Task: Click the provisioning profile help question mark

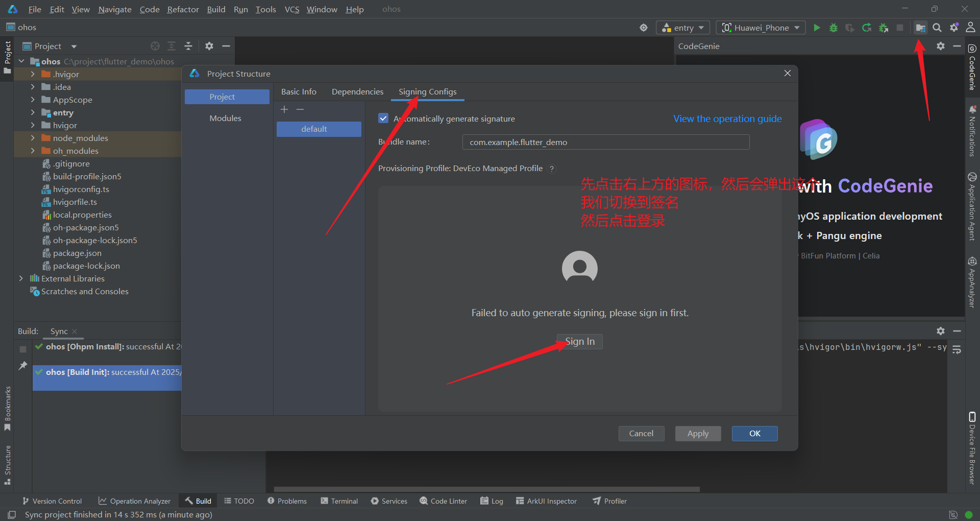Action: 552,169
